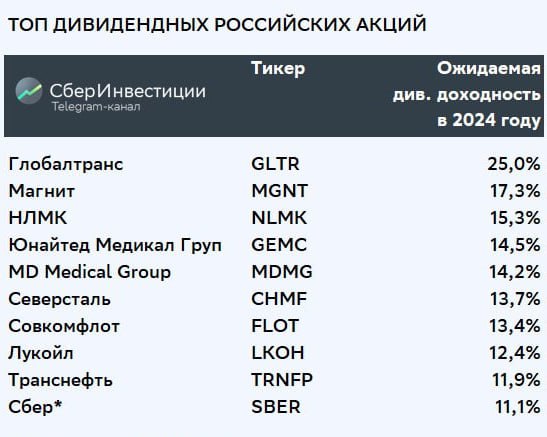Click the title ТОП ДИВИДЕНДНЫХ РОССИЙСКИХ АКЦИЙ
This screenshot has height=437, width=547.
pyautogui.click(x=217, y=25)
